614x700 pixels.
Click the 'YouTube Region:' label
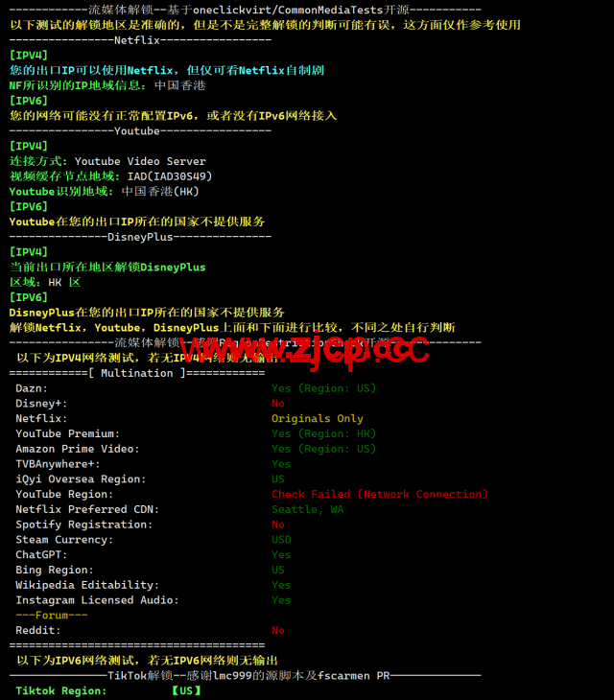[64, 495]
